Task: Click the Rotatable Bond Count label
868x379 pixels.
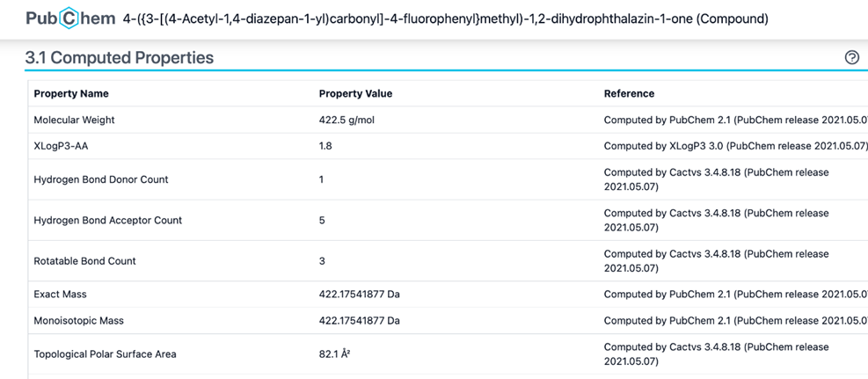Action: tap(84, 261)
